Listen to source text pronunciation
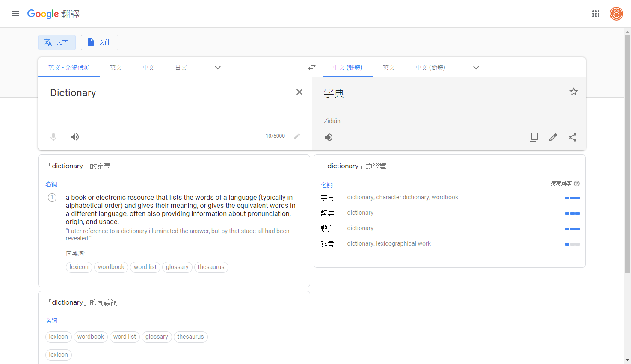Viewport: 631px width, 364px height. coord(75,137)
